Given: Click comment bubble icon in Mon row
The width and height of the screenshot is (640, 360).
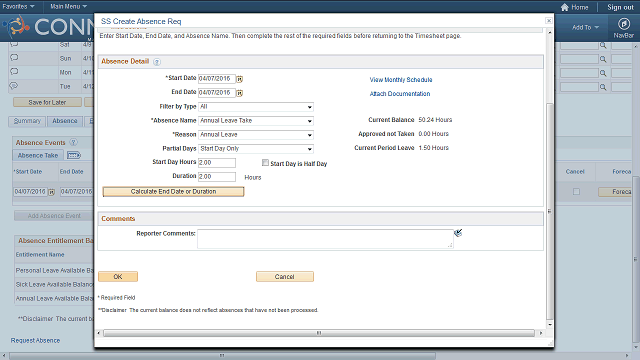Looking at the screenshot, I should pos(14,71).
